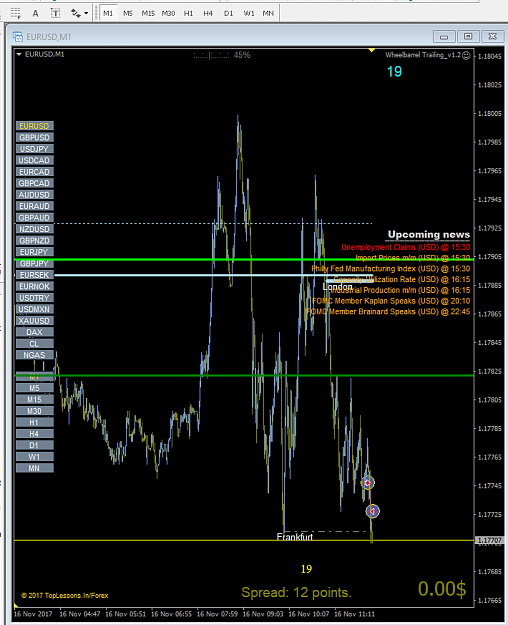Select EURUSD symbol button on chart
The image size is (508, 625).
tap(34, 126)
